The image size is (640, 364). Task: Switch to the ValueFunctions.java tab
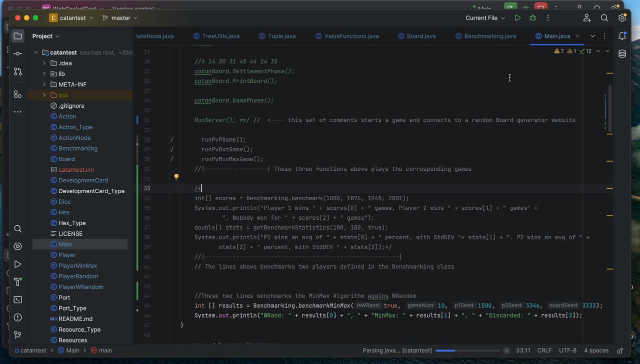click(x=351, y=36)
